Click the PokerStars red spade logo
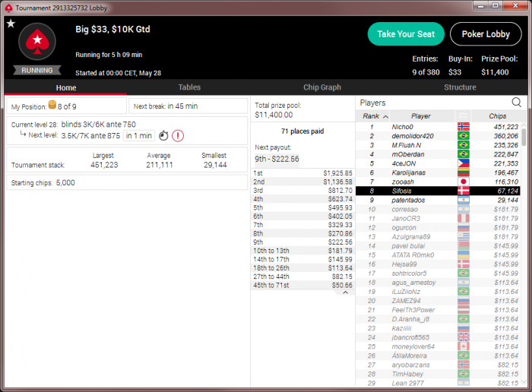Viewport: 532px width, 392px height. (x=37, y=41)
